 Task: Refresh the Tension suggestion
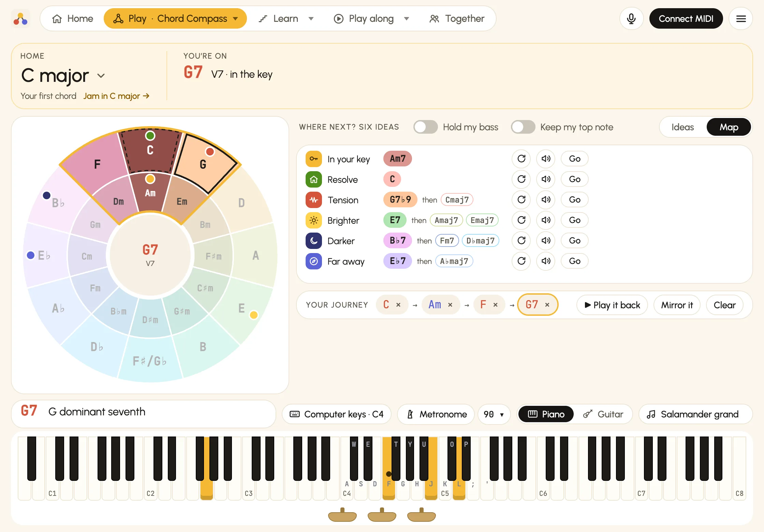(x=521, y=199)
